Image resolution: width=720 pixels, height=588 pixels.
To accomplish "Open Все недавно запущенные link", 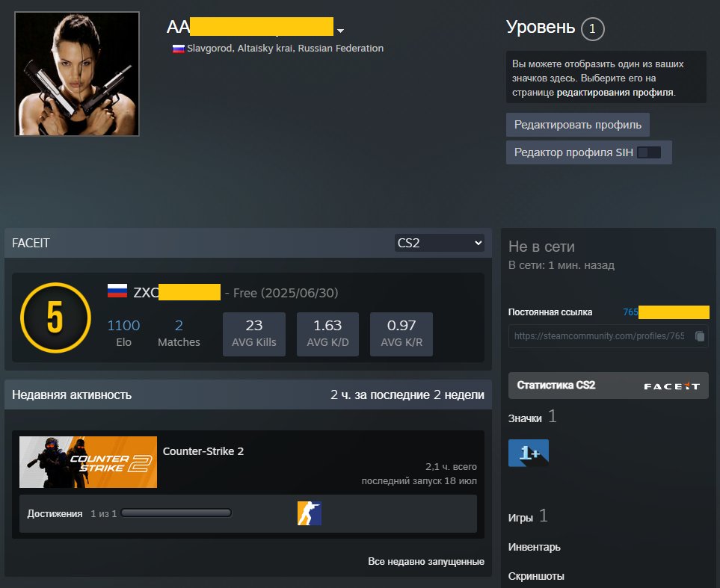I will click(x=426, y=561).
